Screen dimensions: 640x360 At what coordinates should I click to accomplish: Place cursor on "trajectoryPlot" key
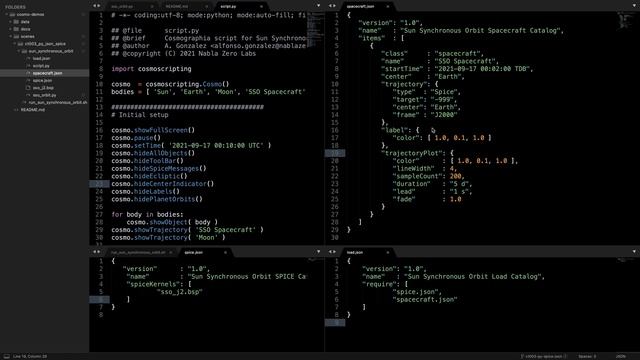[x=413, y=153]
